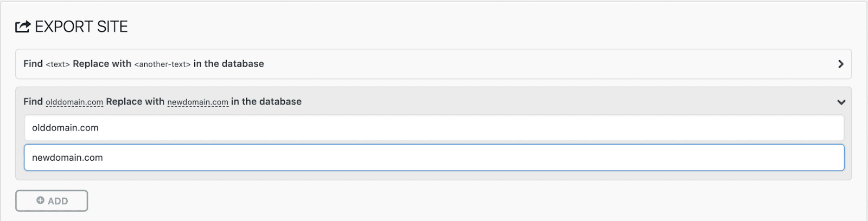Click the <another-text> placeholder in first row
868x221 pixels.
click(162, 64)
